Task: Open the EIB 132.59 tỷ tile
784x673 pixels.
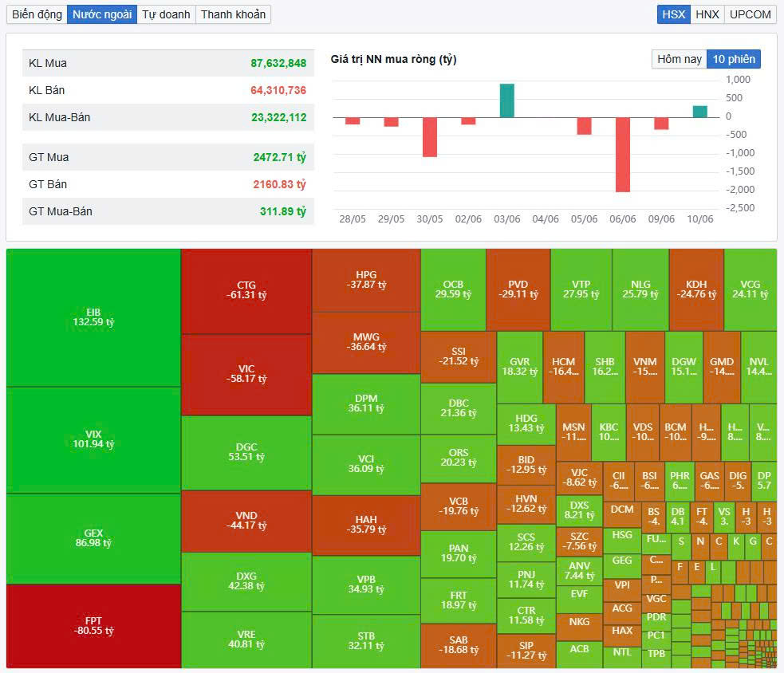Action: [93, 317]
